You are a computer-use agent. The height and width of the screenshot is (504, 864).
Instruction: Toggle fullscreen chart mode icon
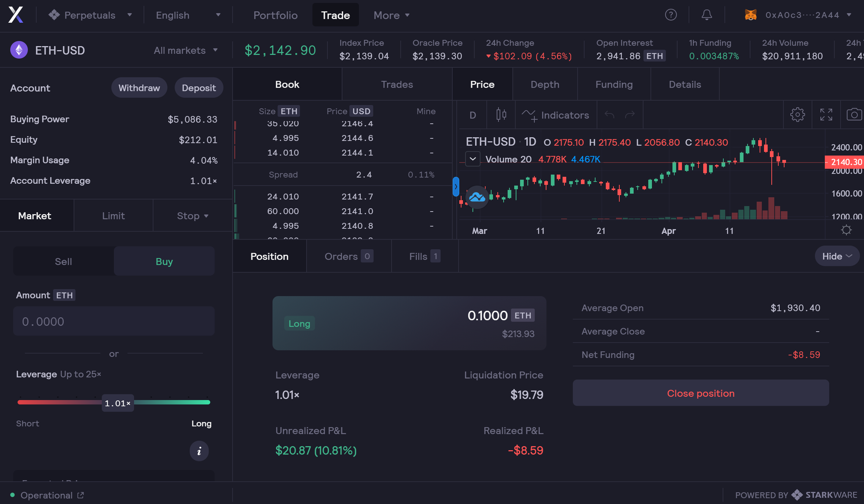(x=826, y=115)
